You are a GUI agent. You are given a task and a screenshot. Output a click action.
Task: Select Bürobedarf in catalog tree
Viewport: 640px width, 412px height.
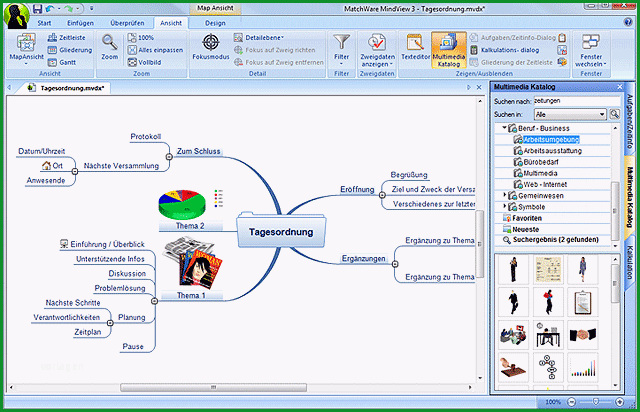point(540,162)
